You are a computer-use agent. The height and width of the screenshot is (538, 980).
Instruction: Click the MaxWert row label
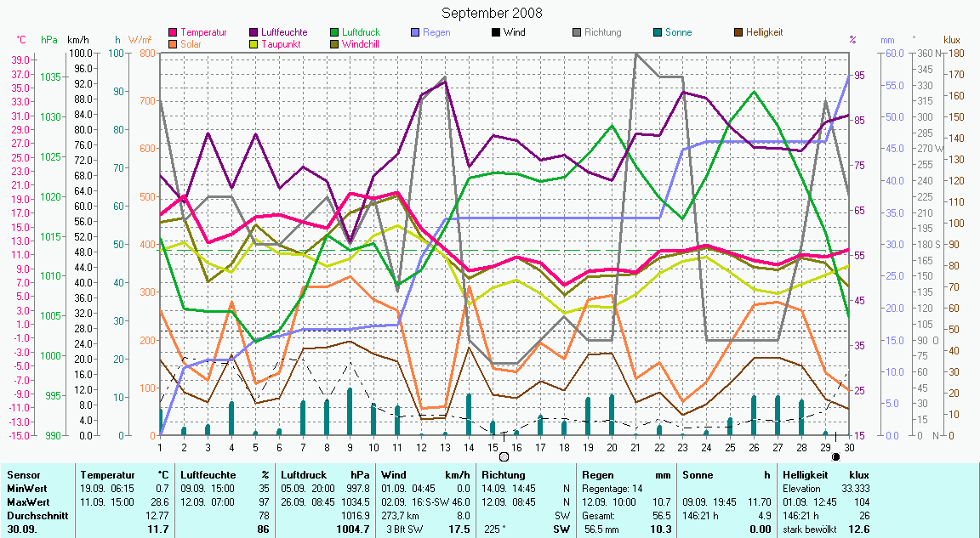point(27,501)
